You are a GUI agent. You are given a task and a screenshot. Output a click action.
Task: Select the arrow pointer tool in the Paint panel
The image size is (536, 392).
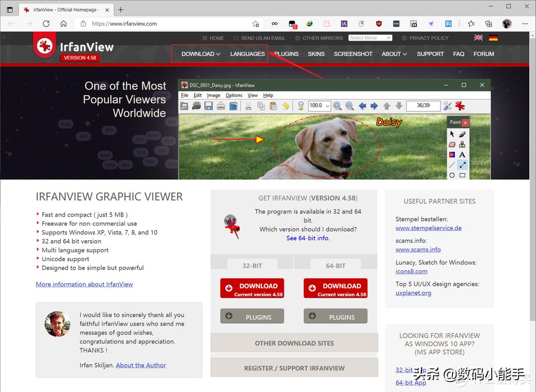click(452, 134)
